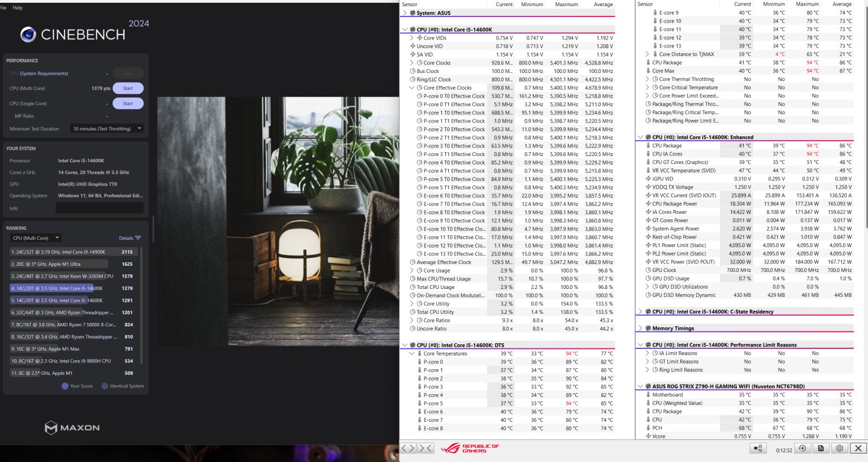Screen dimensions: 868x462
Task: Click the Vcore voltage icon
Action: click(x=648, y=436)
